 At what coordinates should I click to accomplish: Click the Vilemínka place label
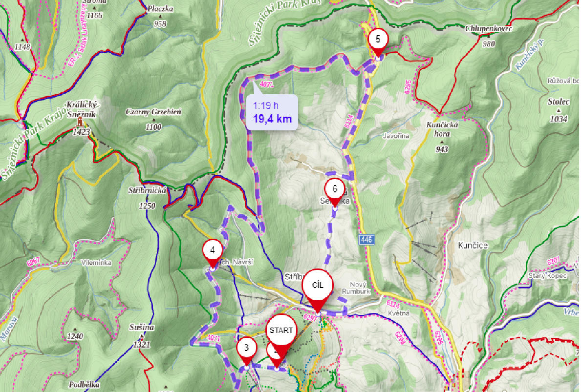tap(96, 263)
